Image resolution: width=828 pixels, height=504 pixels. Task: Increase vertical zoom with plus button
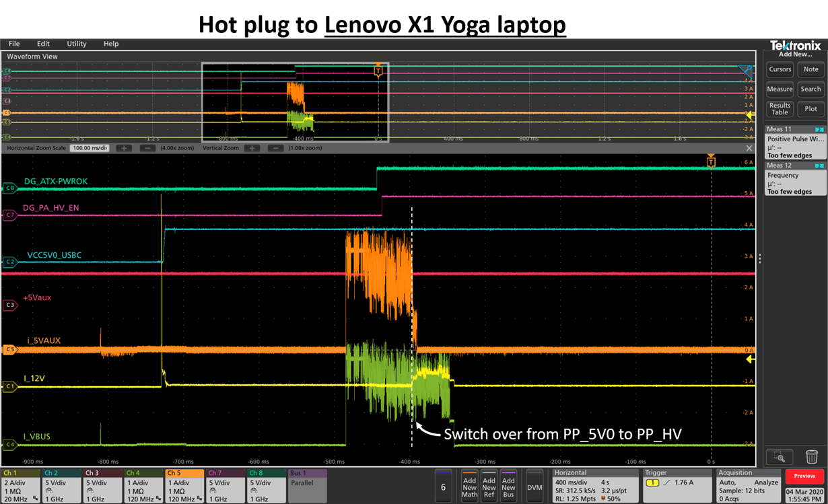(x=252, y=148)
